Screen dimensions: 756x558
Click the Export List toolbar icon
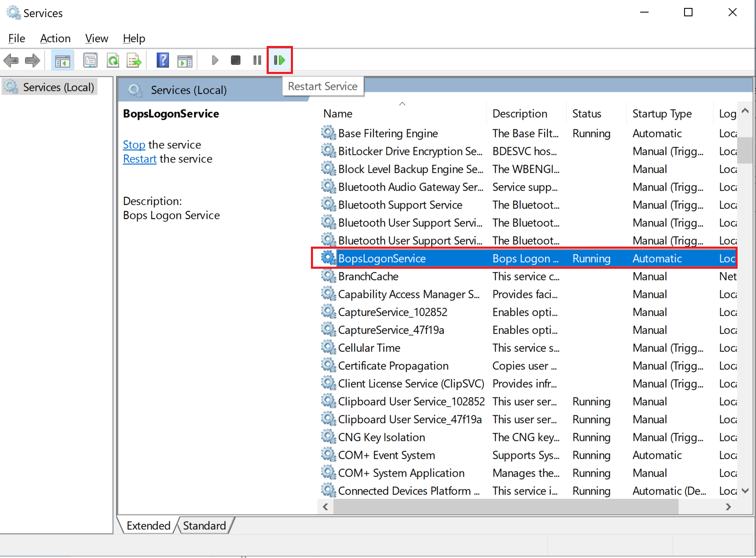click(x=134, y=61)
